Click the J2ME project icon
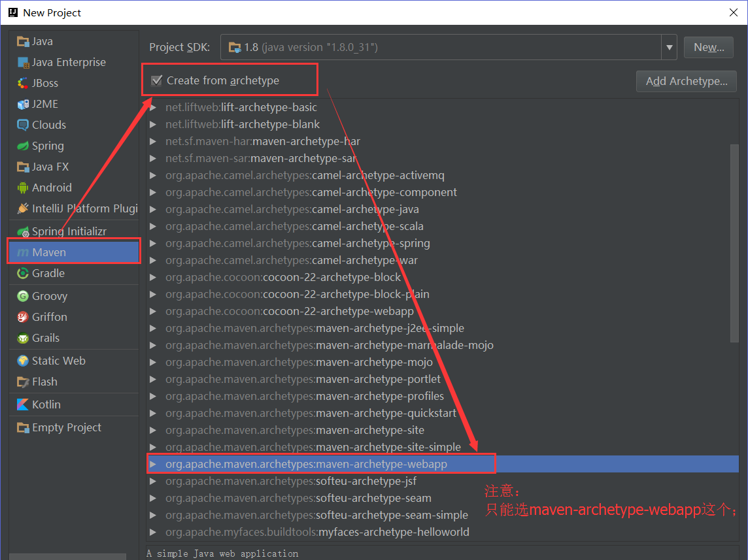The height and width of the screenshot is (560, 748). click(x=23, y=105)
